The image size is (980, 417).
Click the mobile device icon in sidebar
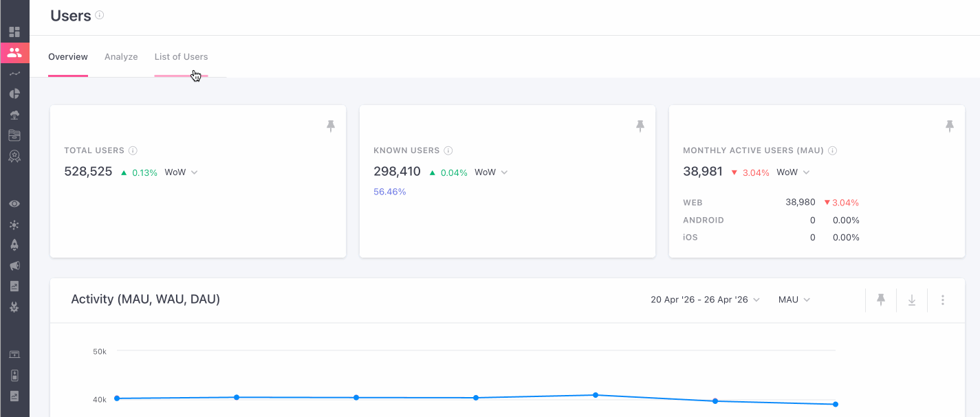tap(14, 375)
